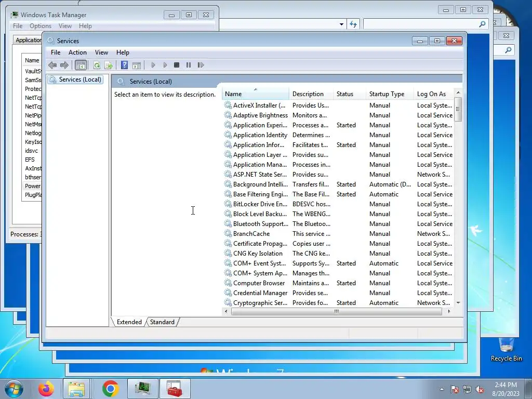Open View menu in Windows Task Manager
This screenshot has height=399, width=532.
coord(65,26)
